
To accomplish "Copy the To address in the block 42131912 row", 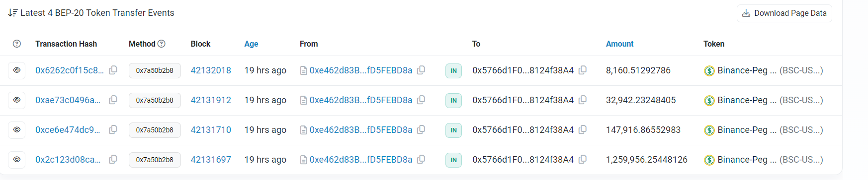I will coord(583,100).
